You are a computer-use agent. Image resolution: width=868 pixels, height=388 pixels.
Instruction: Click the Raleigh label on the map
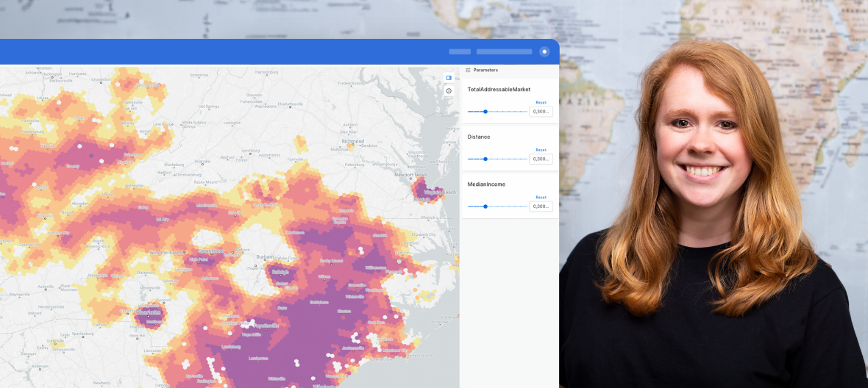pos(280,272)
